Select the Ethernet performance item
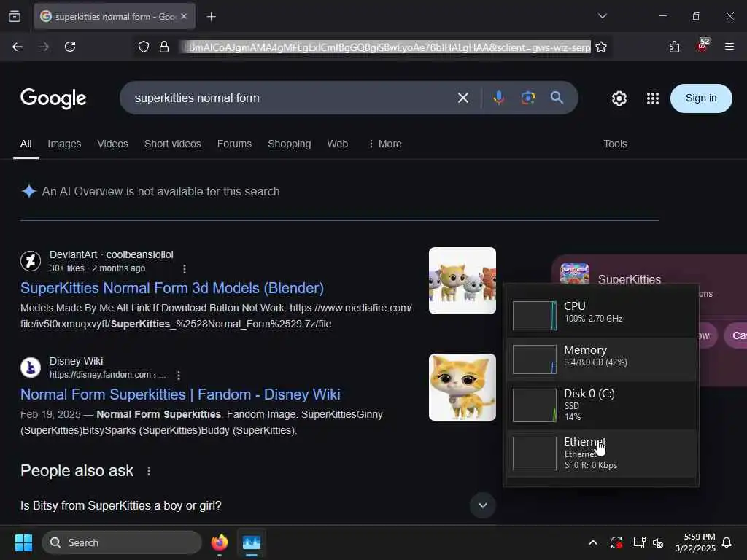This screenshot has height=560, width=747. [601, 454]
